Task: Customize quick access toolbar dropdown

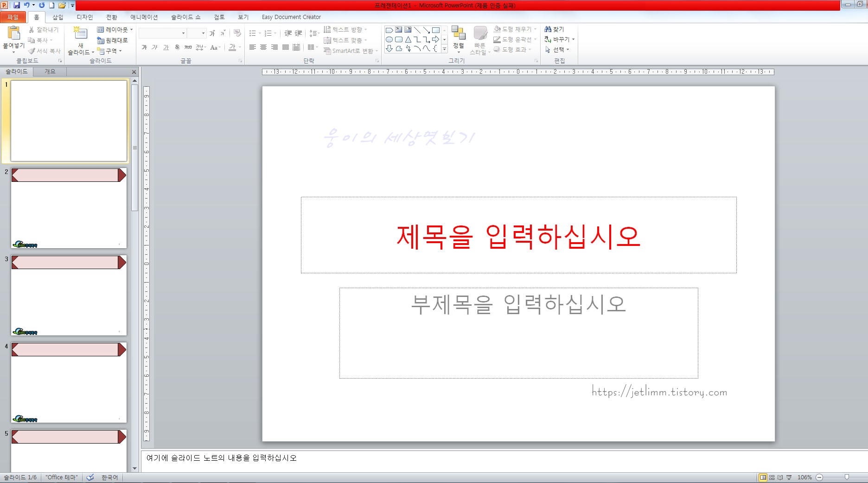Action: point(73,6)
